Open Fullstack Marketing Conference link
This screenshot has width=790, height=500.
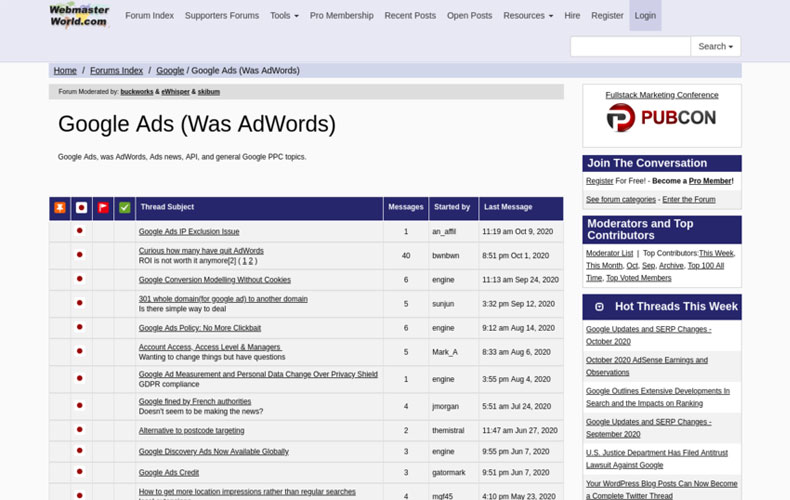662,95
